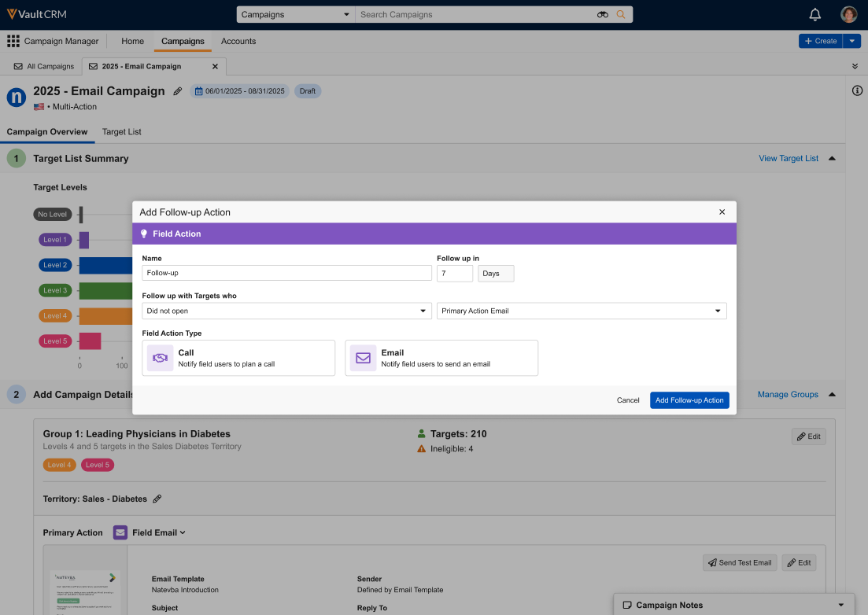This screenshot has width=868, height=615.
Task: Expand the Campaigns search scope dropdown
Action: click(x=296, y=14)
